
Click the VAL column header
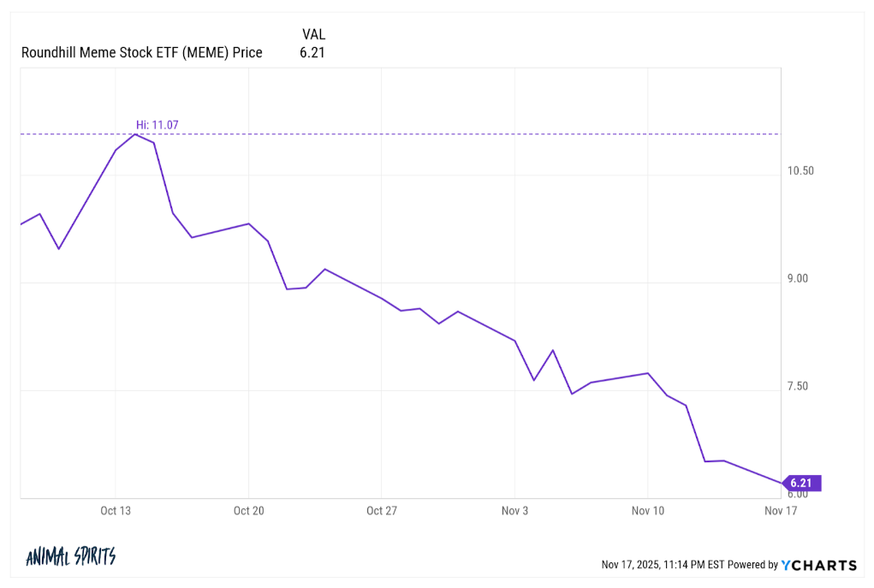[x=313, y=35]
